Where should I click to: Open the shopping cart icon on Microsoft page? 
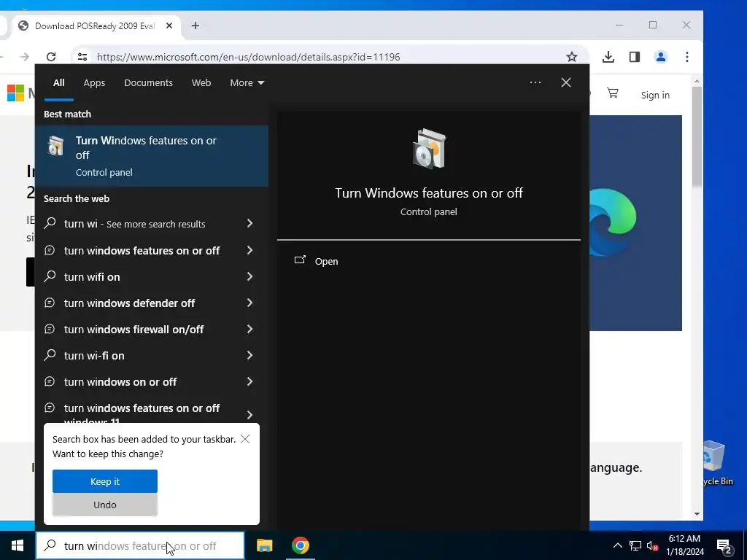(x=612, y=93)
